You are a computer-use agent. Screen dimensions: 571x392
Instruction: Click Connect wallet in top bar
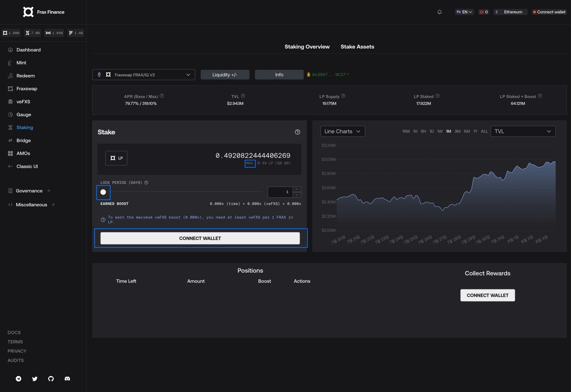tap(549, 12)
